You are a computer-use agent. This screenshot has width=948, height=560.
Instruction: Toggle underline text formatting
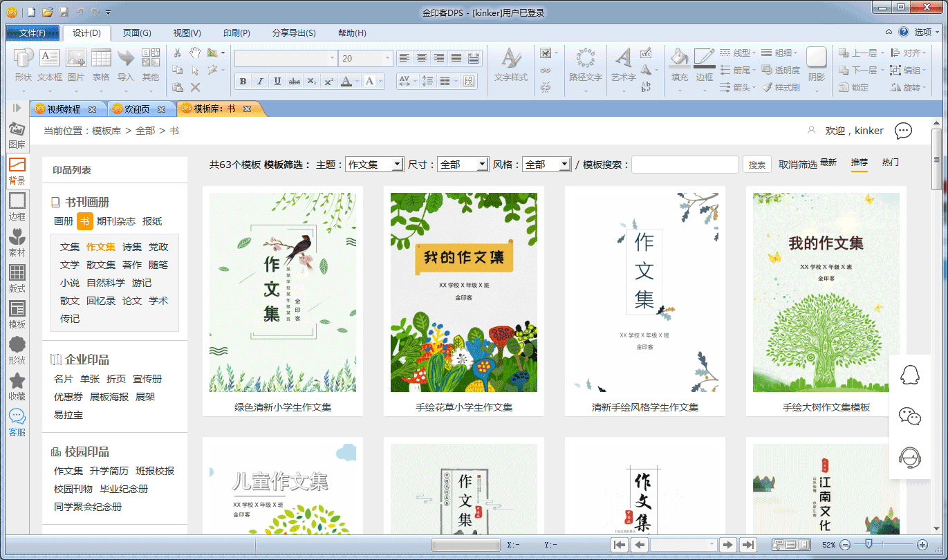277,82
